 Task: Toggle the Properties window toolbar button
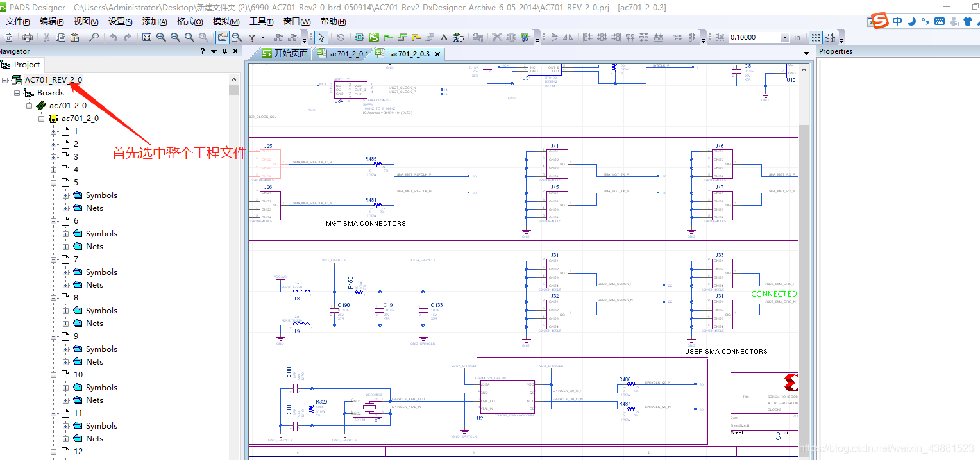point(222,37)
